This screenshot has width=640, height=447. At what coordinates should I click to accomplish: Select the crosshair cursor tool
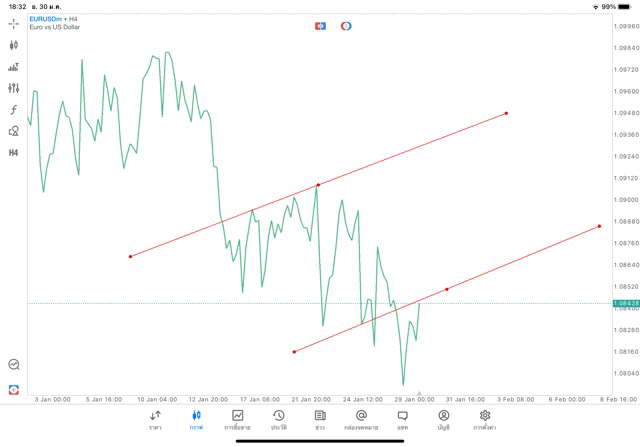point(13,23)
